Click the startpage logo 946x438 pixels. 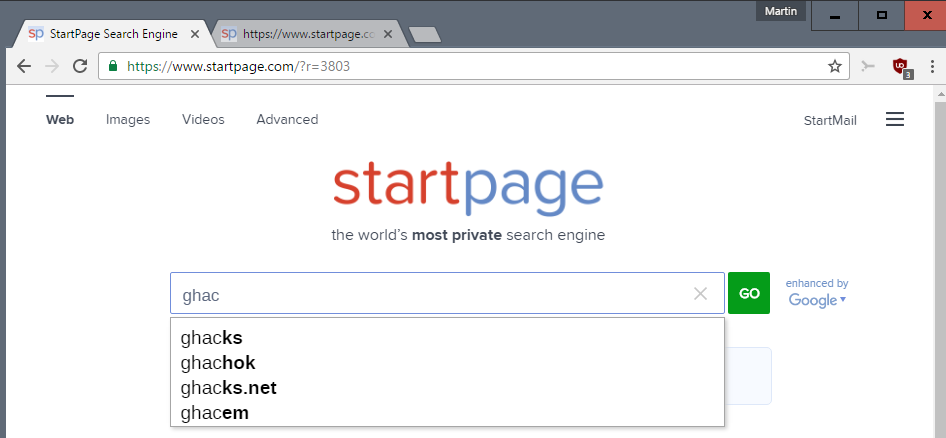tap(468, 190)
